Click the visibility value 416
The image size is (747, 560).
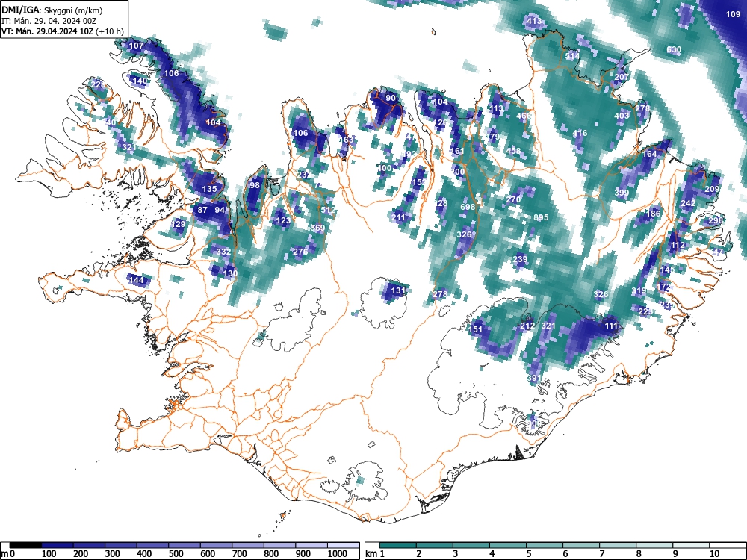click(580, 134)
